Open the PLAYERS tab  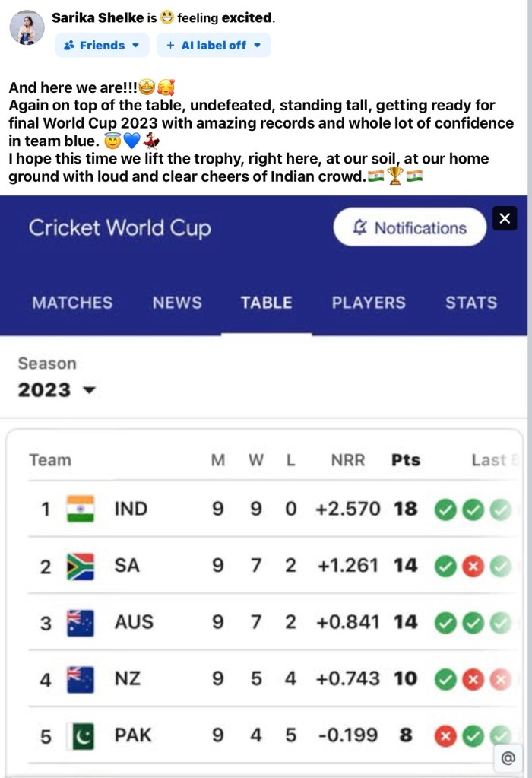[369, 303]
